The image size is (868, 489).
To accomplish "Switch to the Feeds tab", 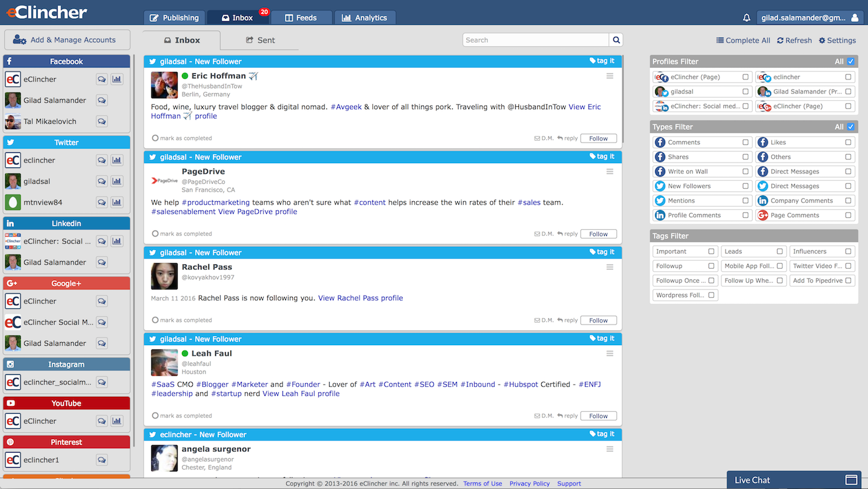I will [x=301, y=18].
